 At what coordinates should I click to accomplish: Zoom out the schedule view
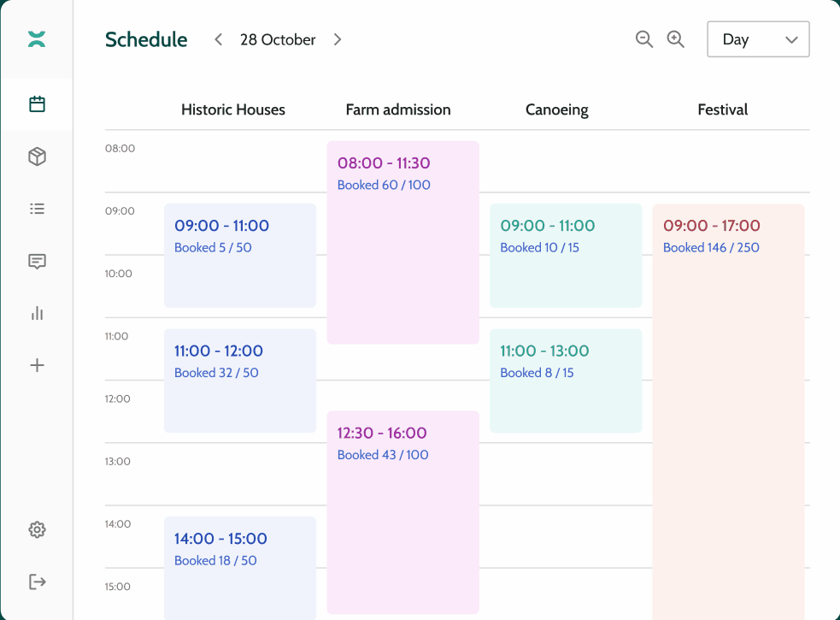pyautogui.click(x=644, y=39)
